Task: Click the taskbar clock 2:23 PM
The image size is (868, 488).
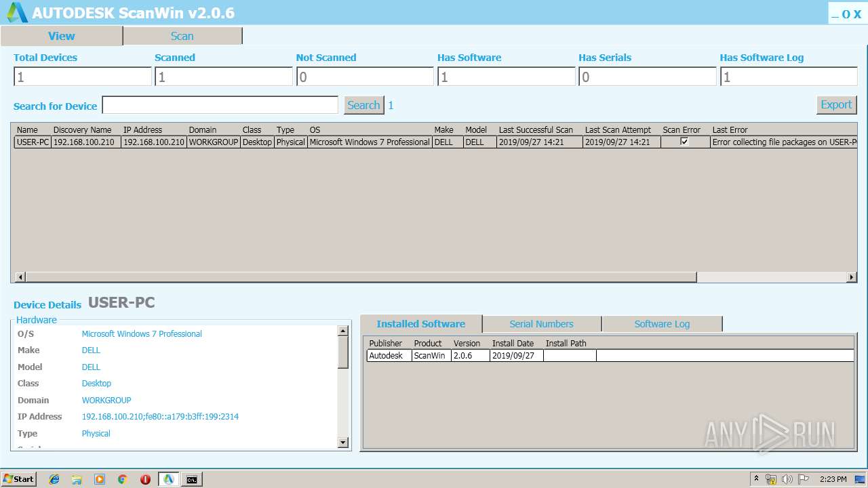Action: (833, 479)
